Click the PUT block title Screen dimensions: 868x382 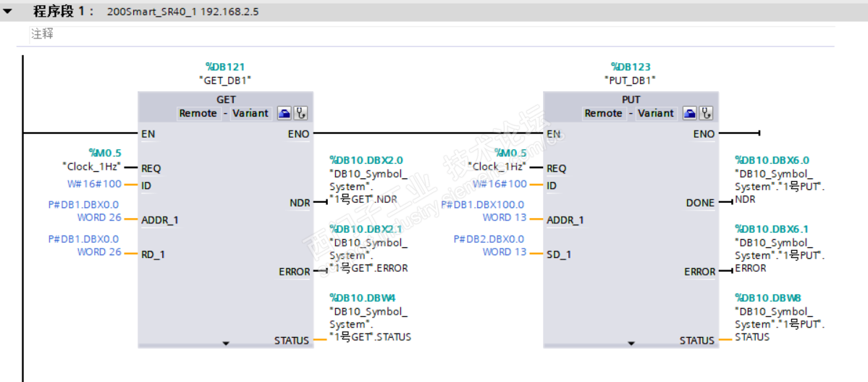click(x=631, y=100)
